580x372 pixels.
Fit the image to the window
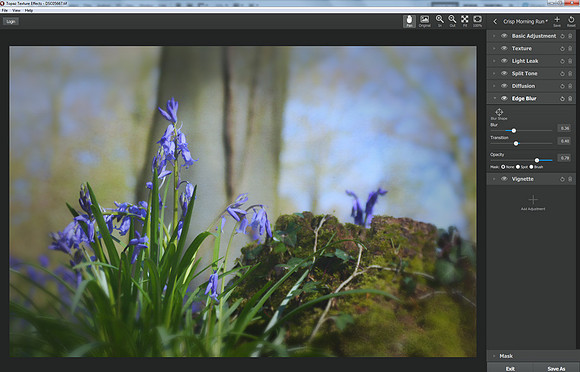pyautogui.click(x=465, y=21)
